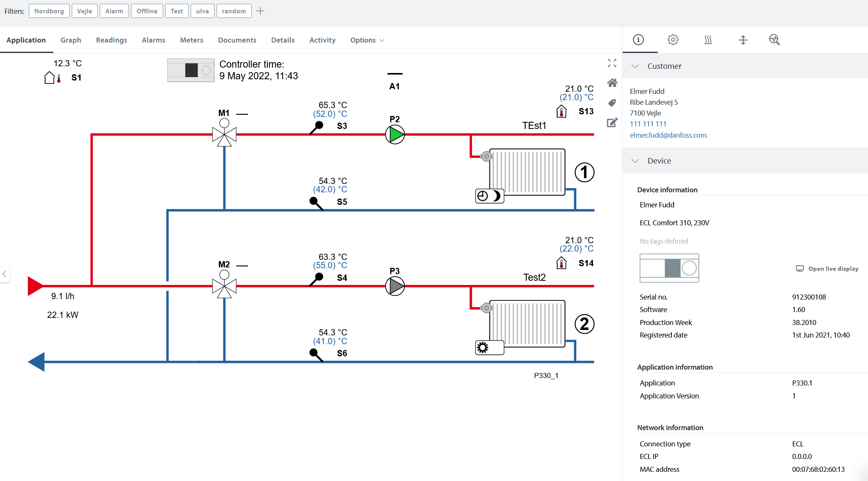
Task: Click the vertical adjust arrows icon
Action: point(743,40)
